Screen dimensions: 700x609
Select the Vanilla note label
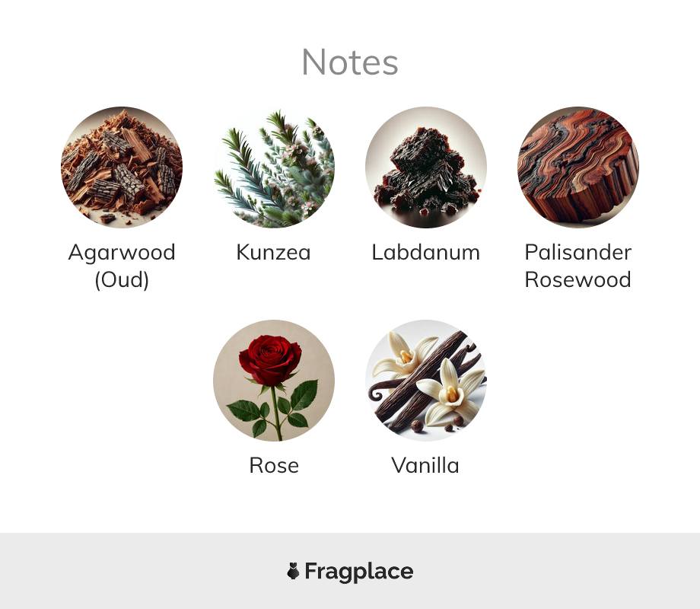pos(426,465)
